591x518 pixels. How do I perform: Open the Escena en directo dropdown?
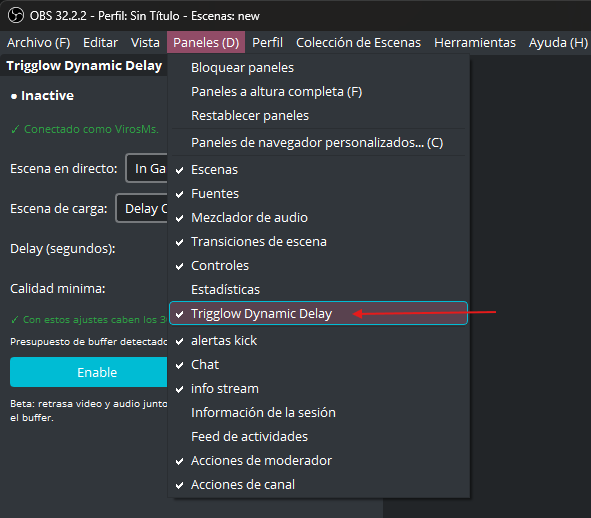pos(147,168)
